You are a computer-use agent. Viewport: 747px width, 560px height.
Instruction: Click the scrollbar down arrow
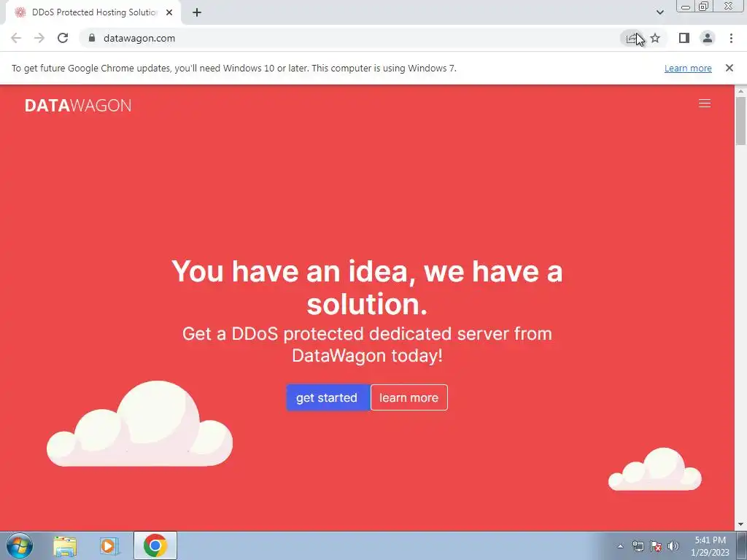tap(740, 524)
